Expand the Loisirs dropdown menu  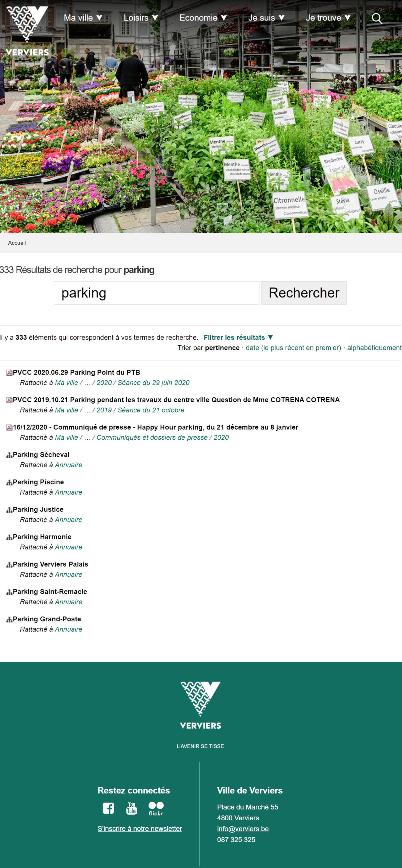[x=141, y=18]
